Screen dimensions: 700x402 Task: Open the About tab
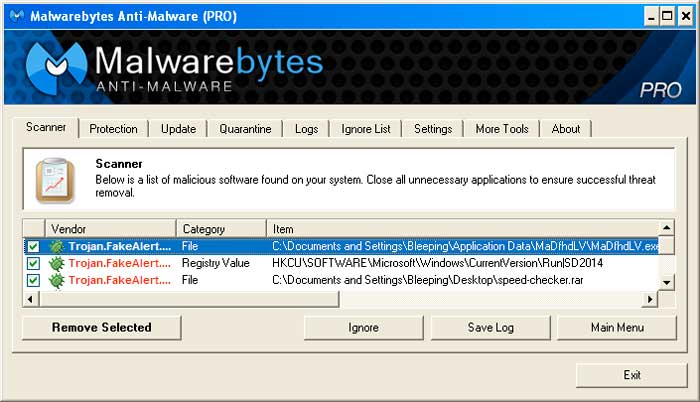566,129
